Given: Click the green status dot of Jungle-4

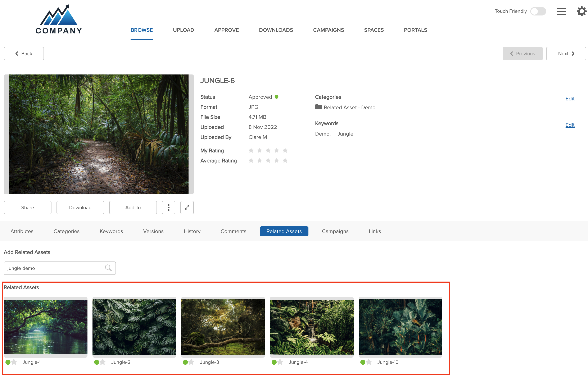Looking at the screenshot, I should click(x=274, y=362).
